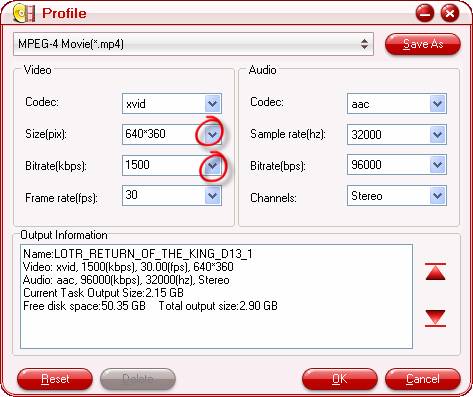Expand the Channels Stereo dropdown
This screenshot has height=397, width=473.
(x=437, y=196)
